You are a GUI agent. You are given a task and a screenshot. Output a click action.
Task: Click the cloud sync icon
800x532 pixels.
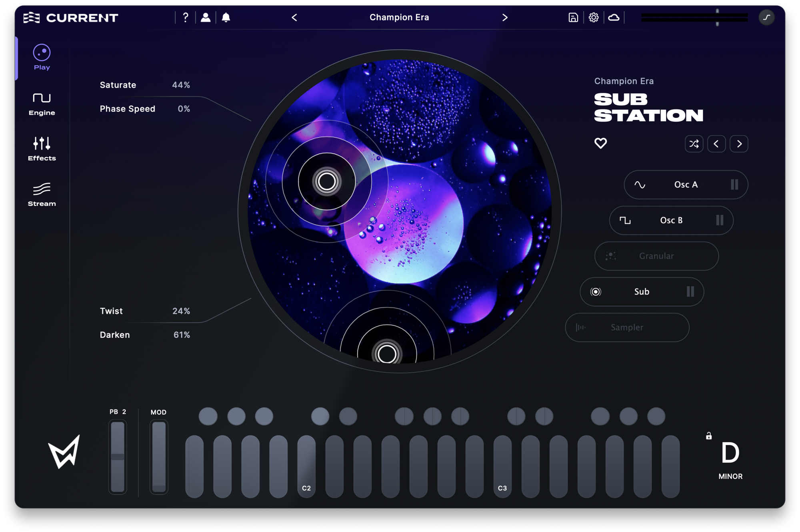coord(614,18)
